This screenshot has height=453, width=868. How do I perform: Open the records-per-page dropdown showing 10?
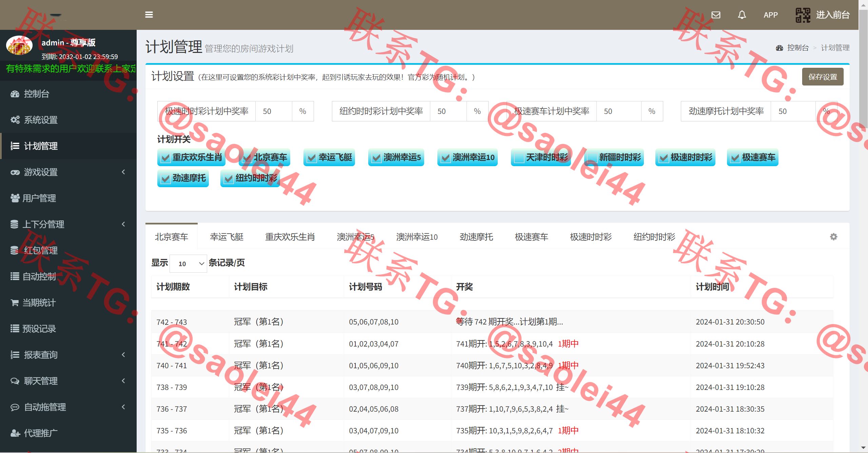tap(188, 263)
